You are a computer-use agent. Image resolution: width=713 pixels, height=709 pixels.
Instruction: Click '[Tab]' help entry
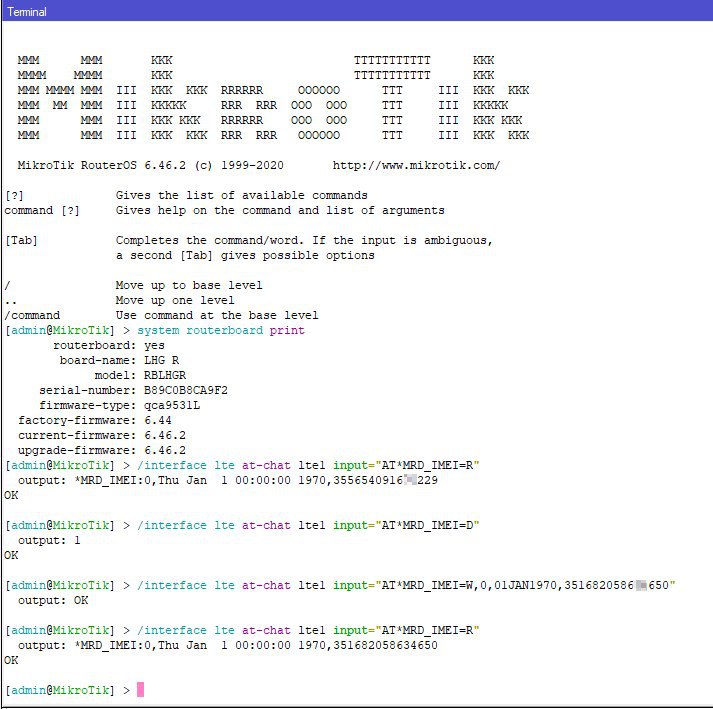pyautogui.click(x=21, y=240)
